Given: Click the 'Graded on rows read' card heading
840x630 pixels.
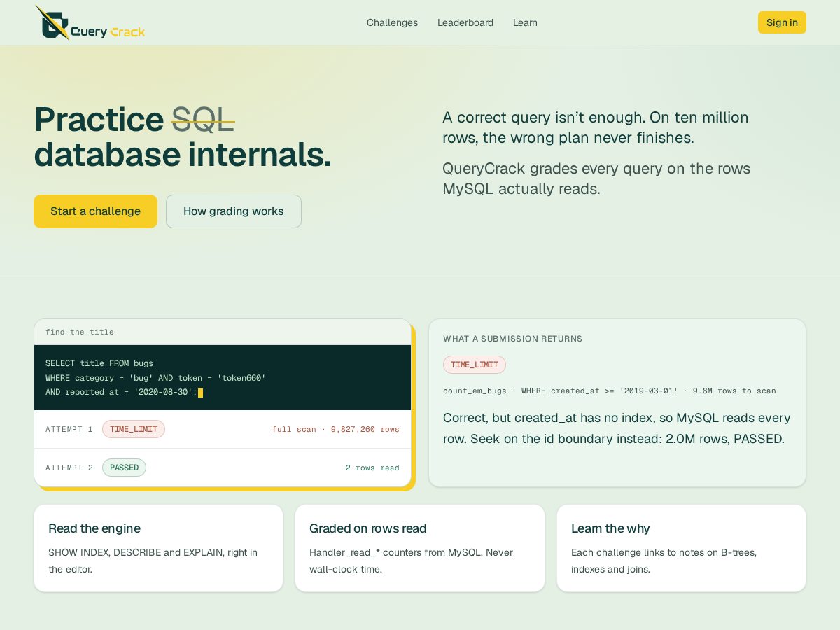Looking at the screenshot, I should pos(368,528).
